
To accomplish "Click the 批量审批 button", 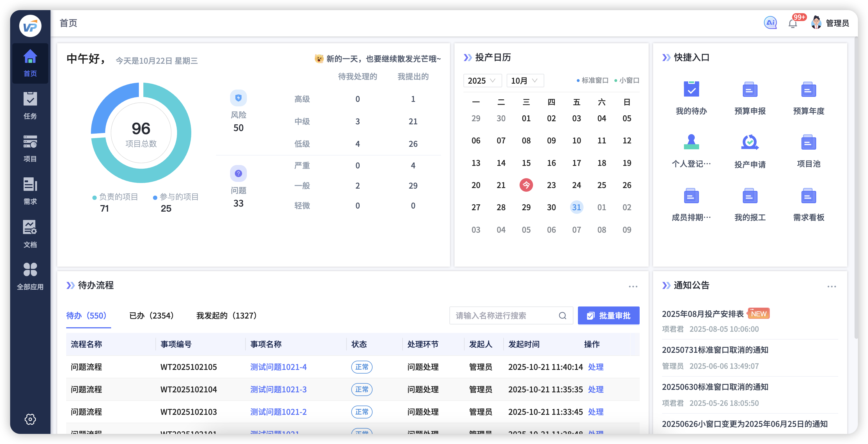I will tap(608, 315).
